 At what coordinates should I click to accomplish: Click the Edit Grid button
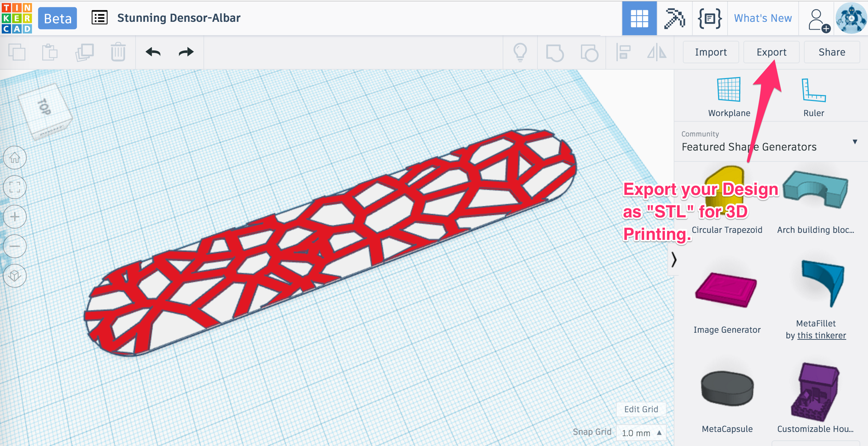tap(641, 409)
